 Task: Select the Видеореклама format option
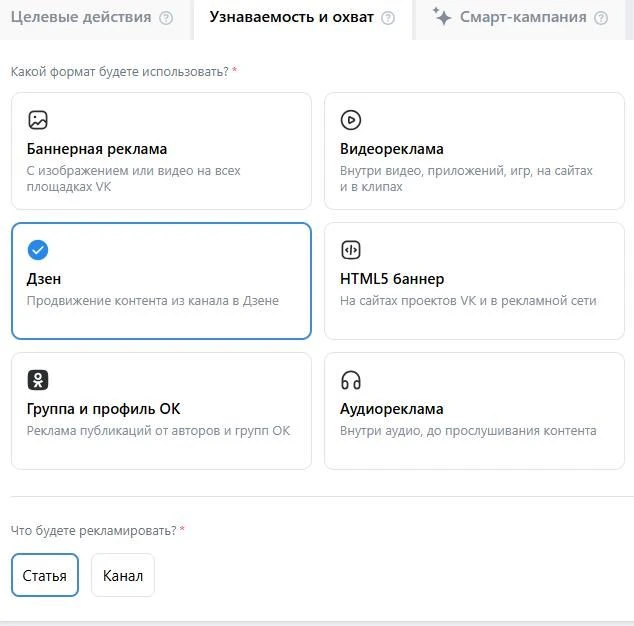pyautogui.click(x=474, y=151)
